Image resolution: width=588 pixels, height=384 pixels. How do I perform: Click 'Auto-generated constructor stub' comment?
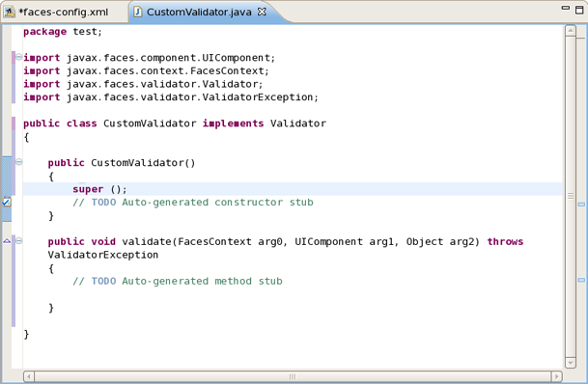(218, 203)
